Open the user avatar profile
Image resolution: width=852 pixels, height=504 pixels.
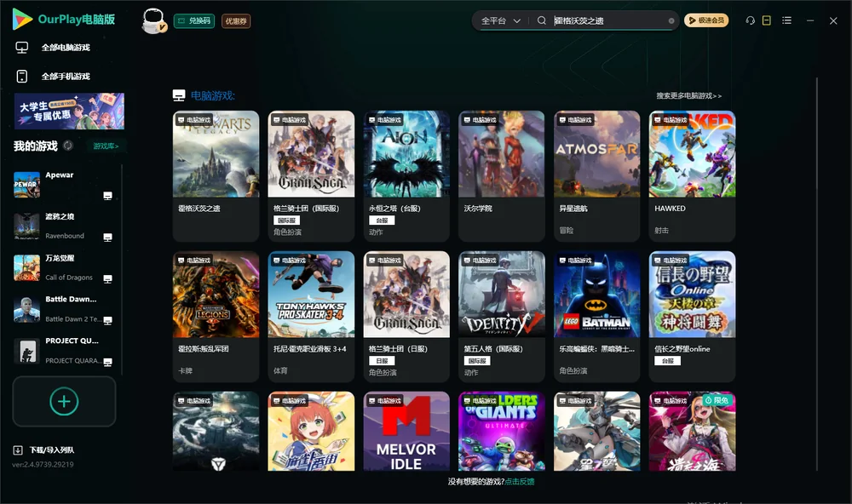pyautogui.click(x=153, y=20)
